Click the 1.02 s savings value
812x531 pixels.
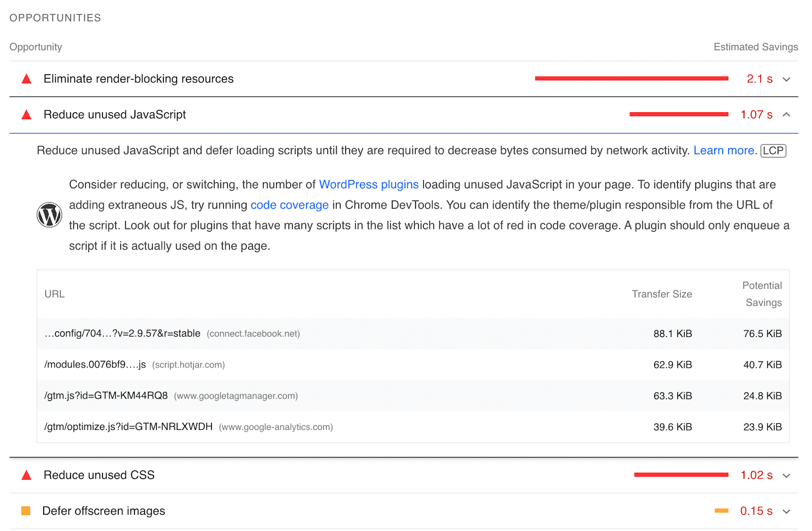pos(757,475)
